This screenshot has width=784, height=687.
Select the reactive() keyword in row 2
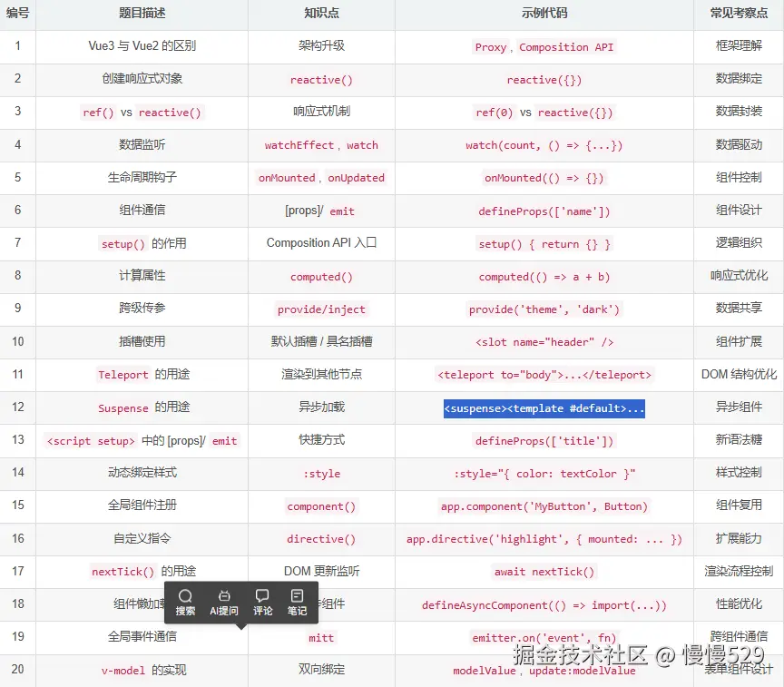[320, 79]
